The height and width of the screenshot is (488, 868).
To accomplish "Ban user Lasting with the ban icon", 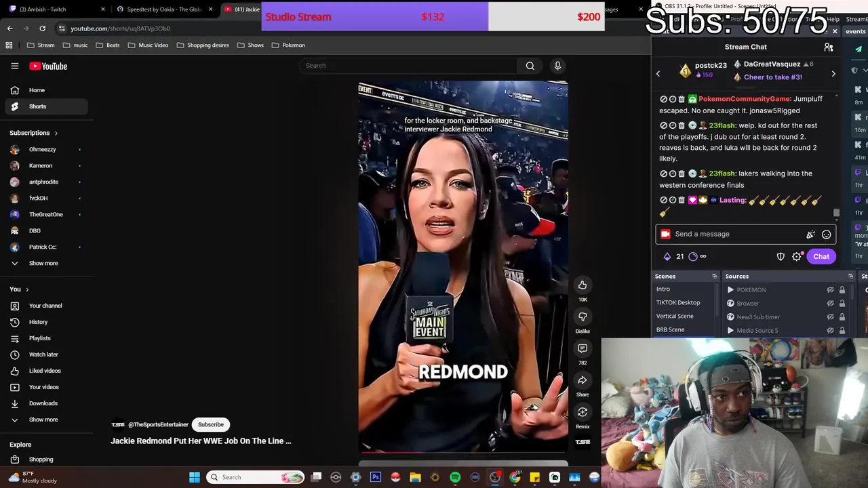I will [x=663, y=201].
